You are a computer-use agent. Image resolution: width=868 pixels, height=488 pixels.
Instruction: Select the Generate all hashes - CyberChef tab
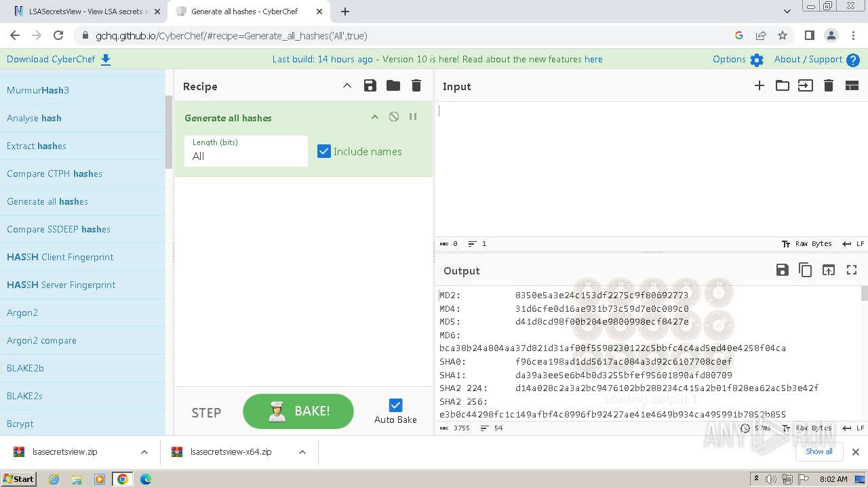[x=248, y=12]
